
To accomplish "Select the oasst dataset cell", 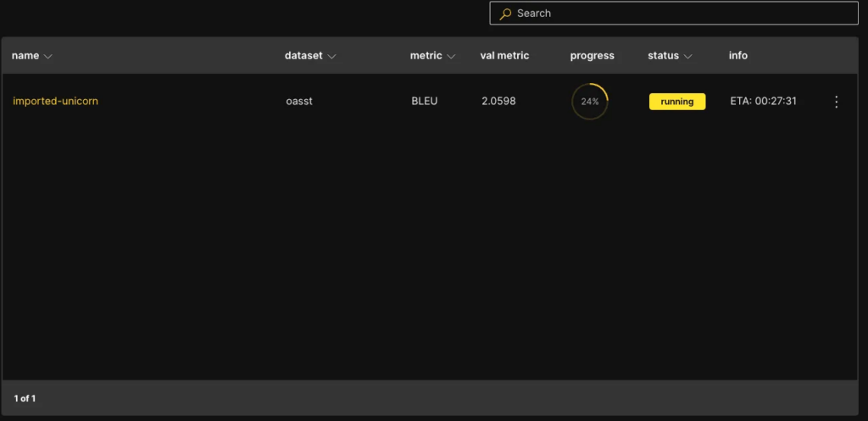I will pos(300,102).
